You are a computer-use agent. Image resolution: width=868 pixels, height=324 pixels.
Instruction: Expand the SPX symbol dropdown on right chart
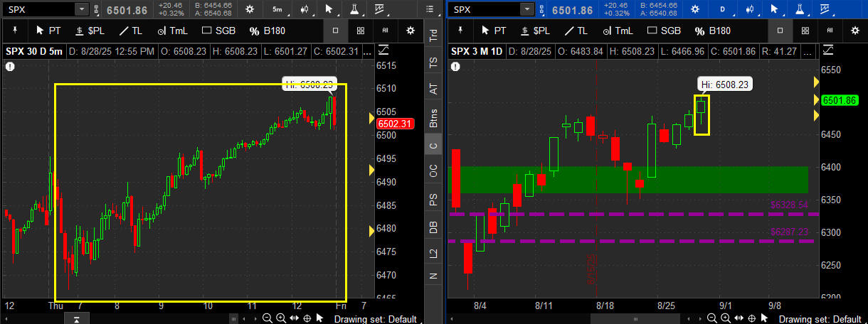point(526,9)
